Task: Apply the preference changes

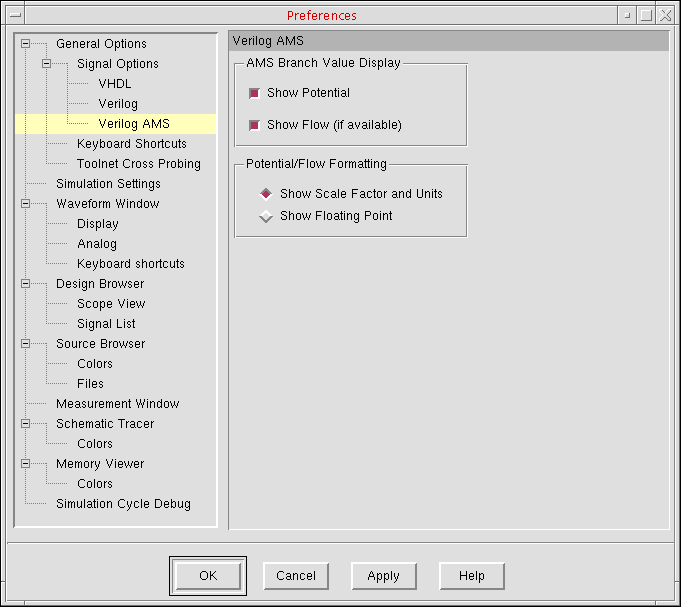Action: coord(383,576)
